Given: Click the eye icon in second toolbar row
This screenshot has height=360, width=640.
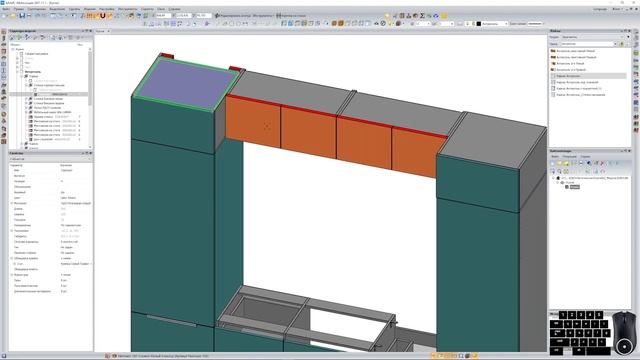Looking at the screenshot, I should coord(376,23).
